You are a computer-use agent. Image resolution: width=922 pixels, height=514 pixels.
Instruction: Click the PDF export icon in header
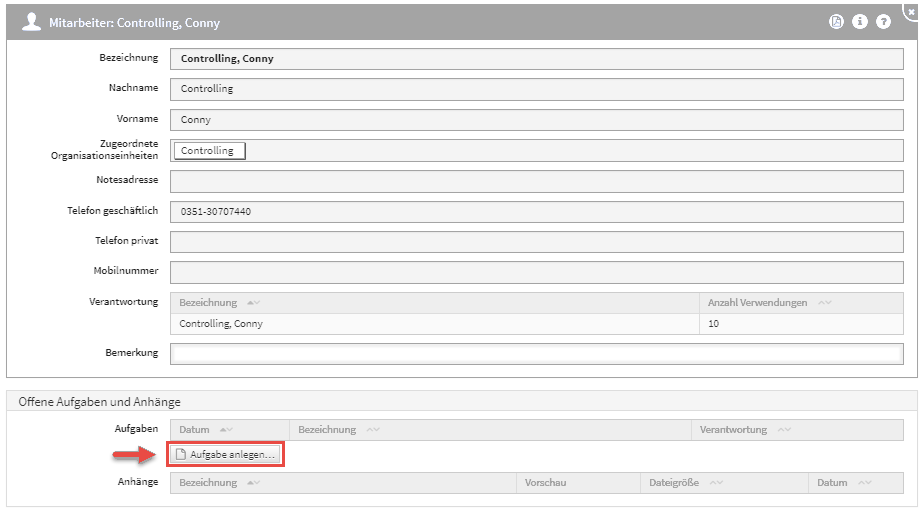click(x=836, y=22)
